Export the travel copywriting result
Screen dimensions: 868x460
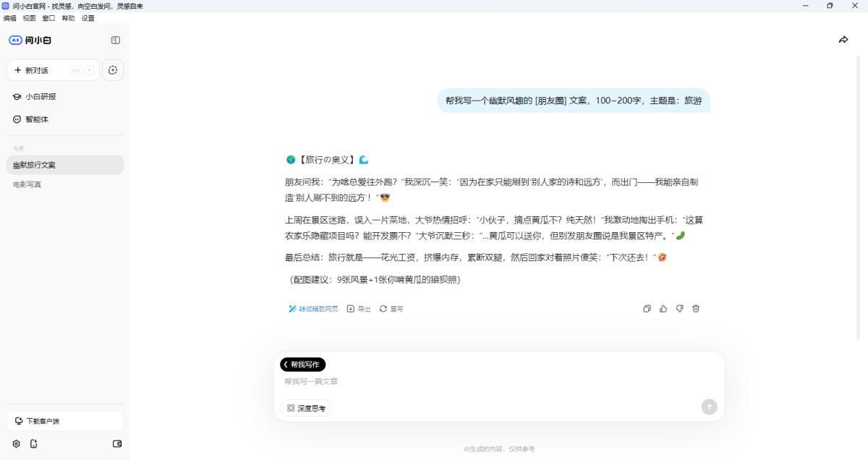pos(357,308)
